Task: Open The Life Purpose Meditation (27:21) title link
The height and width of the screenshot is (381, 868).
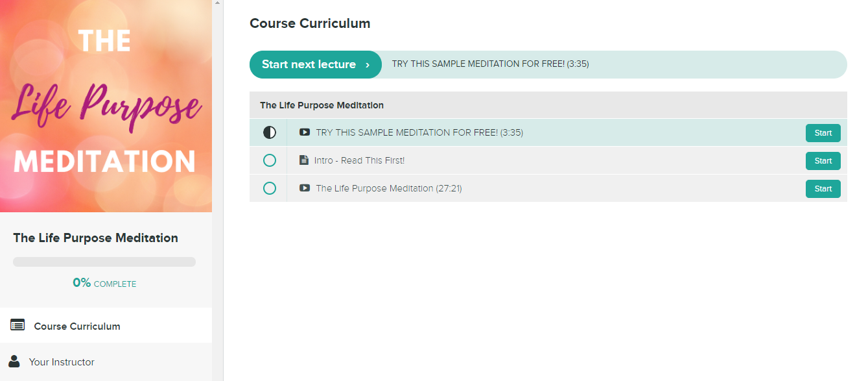Action: 389,188
